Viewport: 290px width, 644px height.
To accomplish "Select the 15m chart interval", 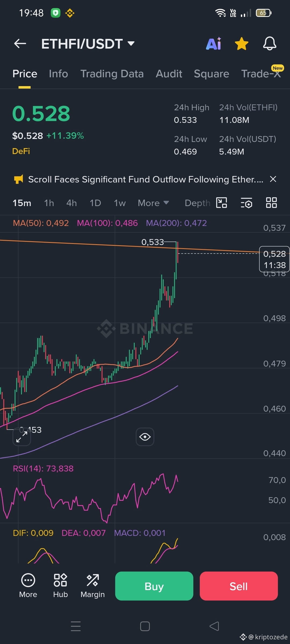I will pyautogui.click(x=22, y=203).
